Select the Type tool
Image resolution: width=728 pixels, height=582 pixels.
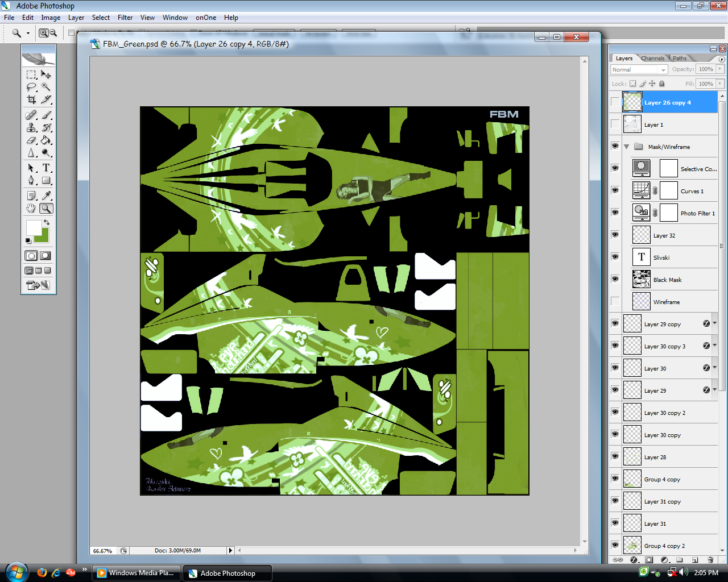point(46,168)
